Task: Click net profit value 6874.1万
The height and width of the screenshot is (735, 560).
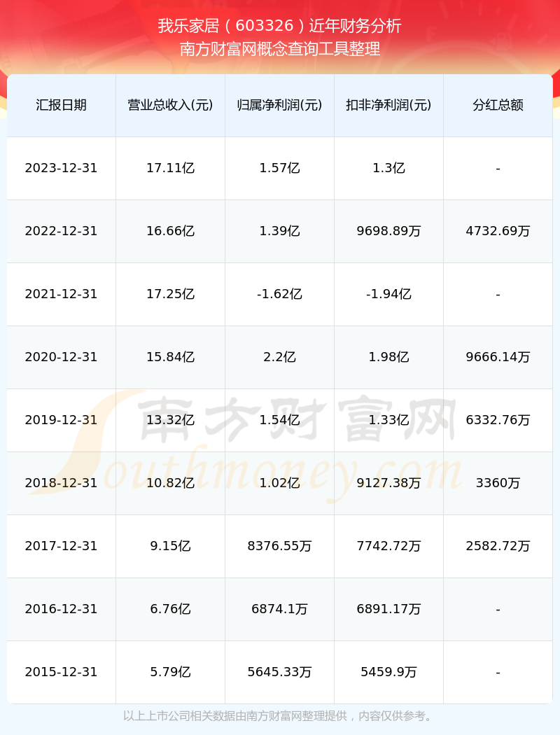Action: click(x=280, y=610)
